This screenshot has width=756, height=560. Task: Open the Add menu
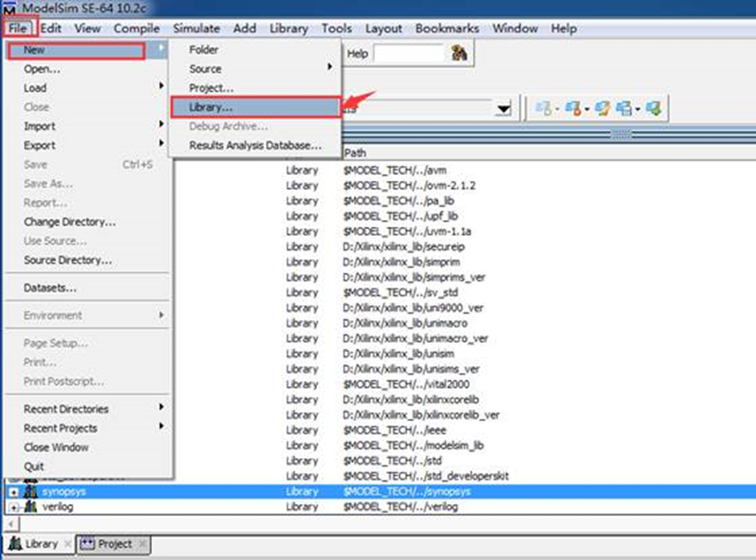(x=245, y=28)
